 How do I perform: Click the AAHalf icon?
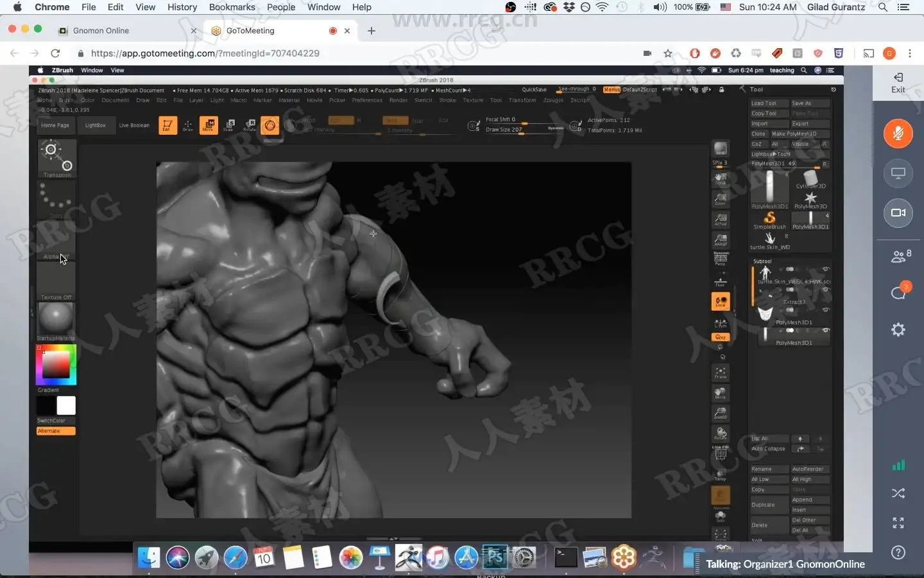coord(721,240)
